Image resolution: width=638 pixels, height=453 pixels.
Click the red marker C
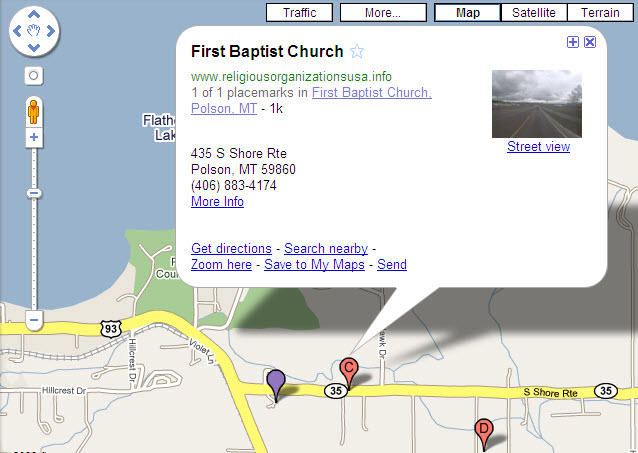click(349, 368)
